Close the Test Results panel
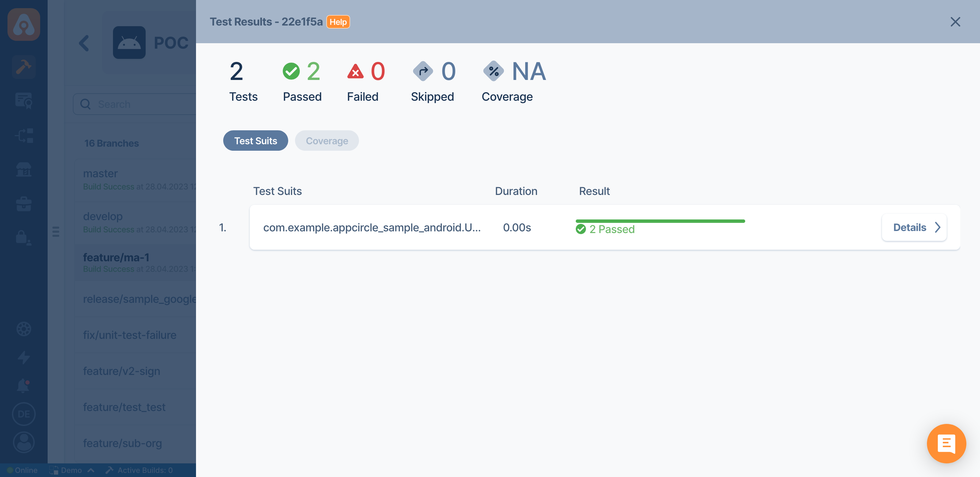Screen dimensions: 980x477 (955, 22)
